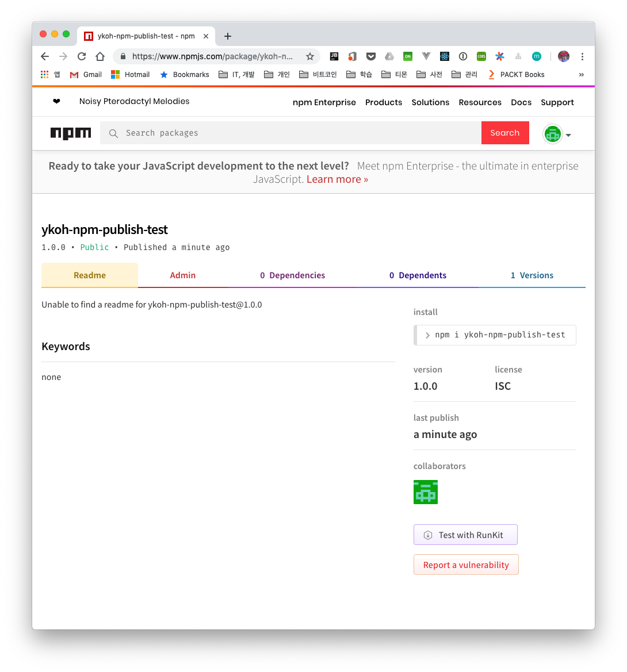Click the Test with RunKit button
627x672 pixels.
pos(465,535)
